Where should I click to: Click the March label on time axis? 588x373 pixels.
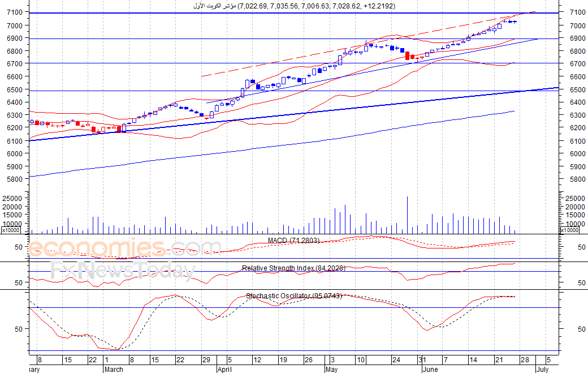pos(114,369)
